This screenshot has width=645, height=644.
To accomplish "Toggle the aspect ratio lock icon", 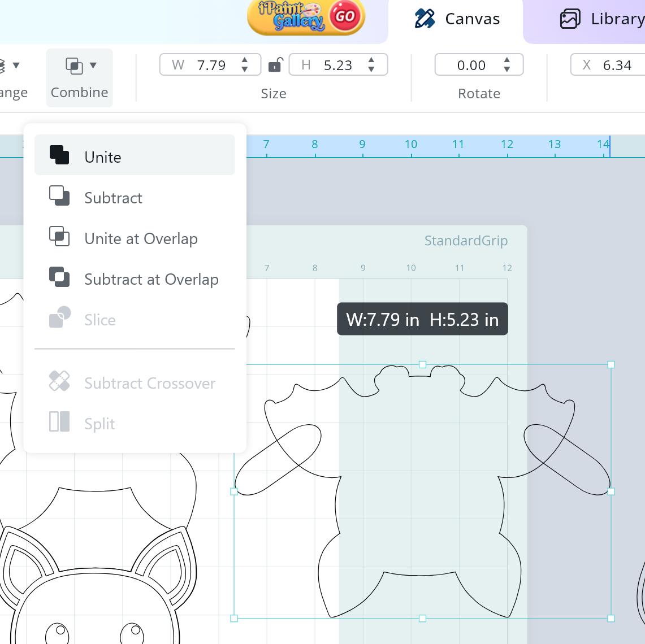I will click(x=275, y=65).
